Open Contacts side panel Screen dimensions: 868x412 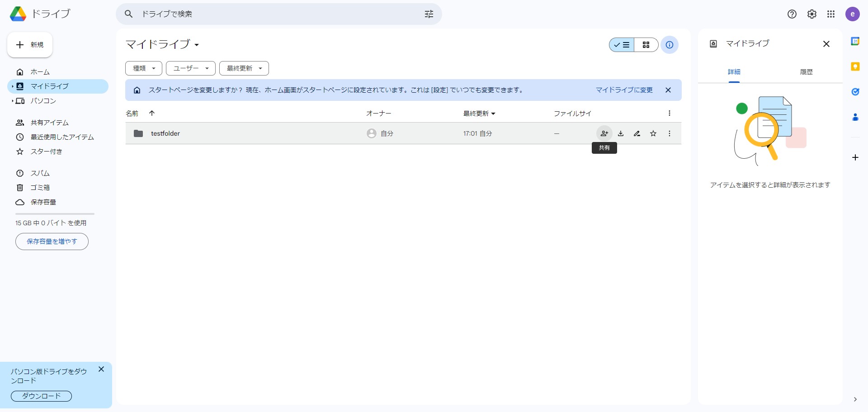[x=855, y=117]
